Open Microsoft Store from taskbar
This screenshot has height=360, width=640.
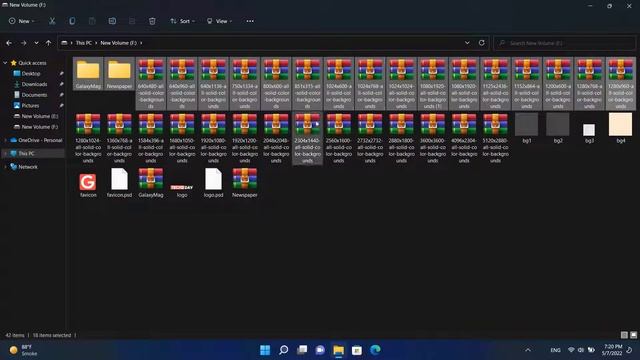357,350
